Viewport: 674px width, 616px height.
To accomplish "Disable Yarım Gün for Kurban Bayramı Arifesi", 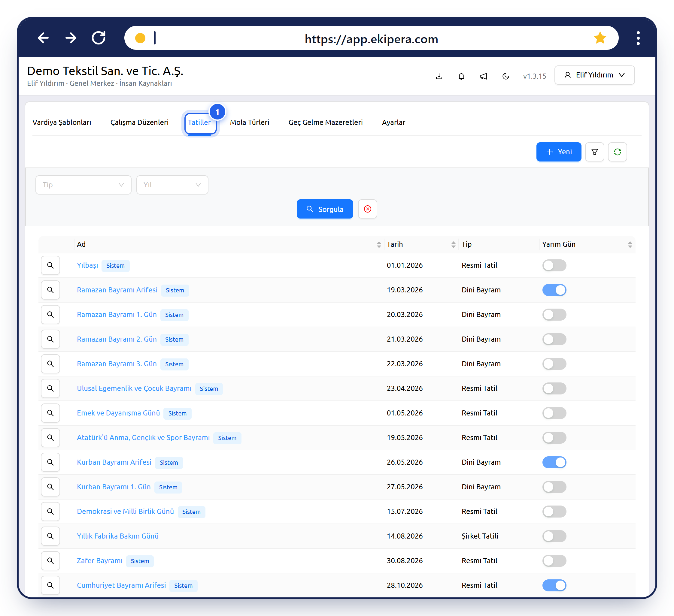I will [554, 462].
